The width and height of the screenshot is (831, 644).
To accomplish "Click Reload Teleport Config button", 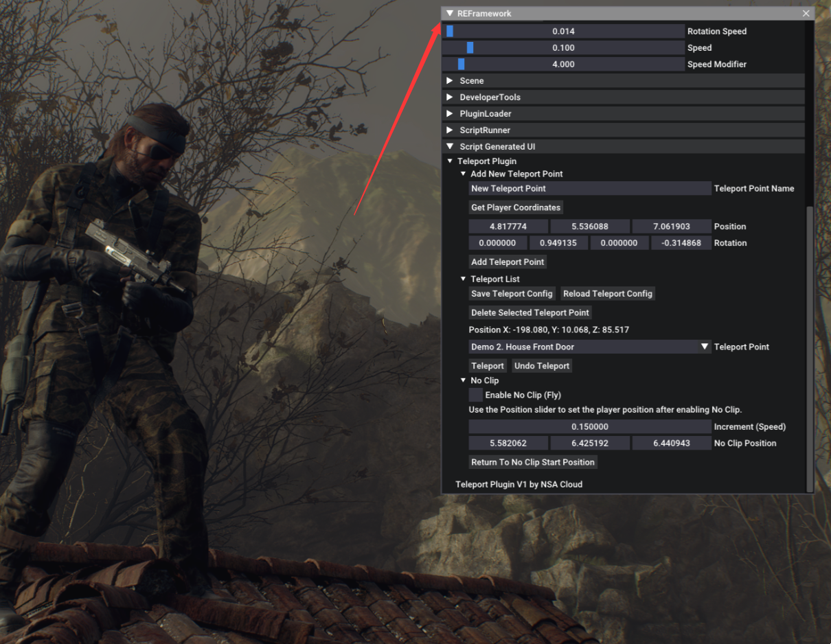I will tap(608, 294).
